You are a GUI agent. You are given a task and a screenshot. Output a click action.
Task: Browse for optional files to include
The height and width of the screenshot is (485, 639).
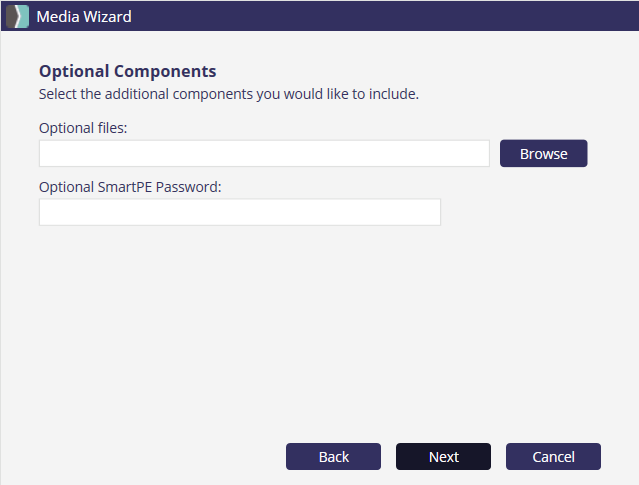coord(543,153)
